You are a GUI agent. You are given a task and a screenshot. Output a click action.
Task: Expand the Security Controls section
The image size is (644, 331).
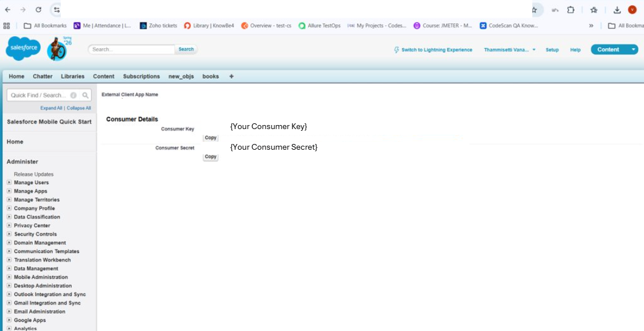click(x=9, y=234)
